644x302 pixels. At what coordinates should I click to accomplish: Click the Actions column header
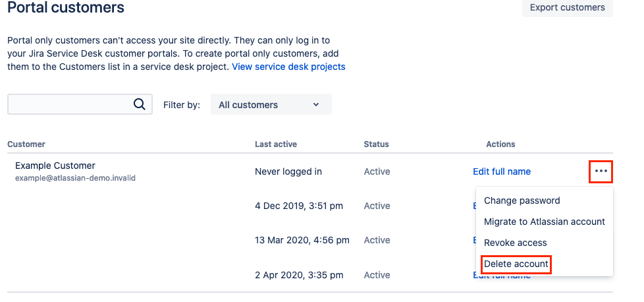[500, 144]
